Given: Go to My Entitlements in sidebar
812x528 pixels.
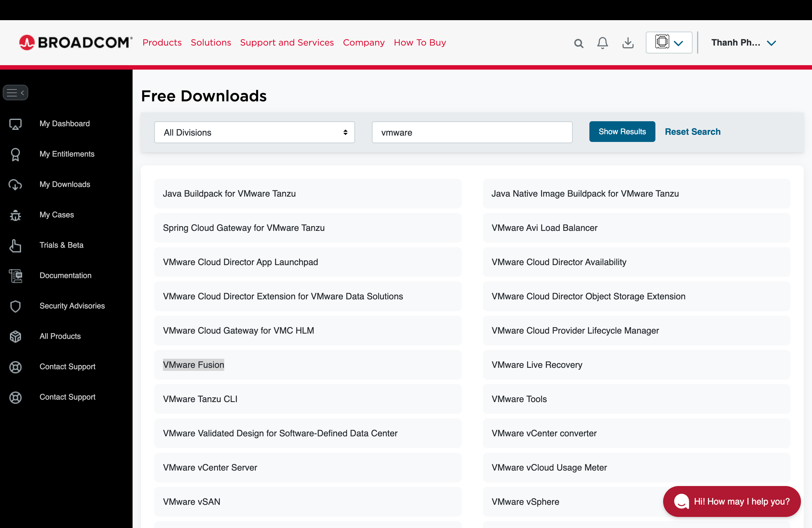Looking at the screenshot, I should pyautogui.click(x=67, y=154).
